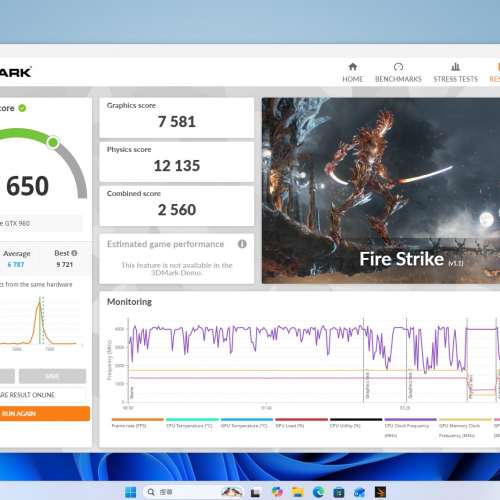
Task: Click the Average score 6 787
Action: [x=16, y=265]
